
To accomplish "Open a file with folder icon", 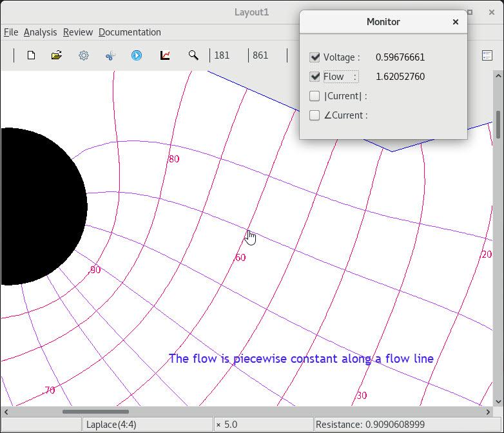I will [x=57, y=55].
